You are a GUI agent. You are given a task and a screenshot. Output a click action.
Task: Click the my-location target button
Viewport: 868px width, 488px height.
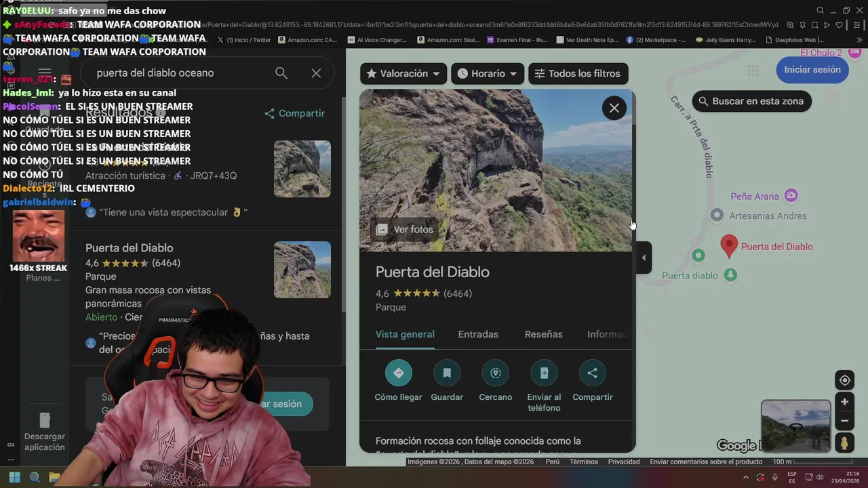coord(844,380)
